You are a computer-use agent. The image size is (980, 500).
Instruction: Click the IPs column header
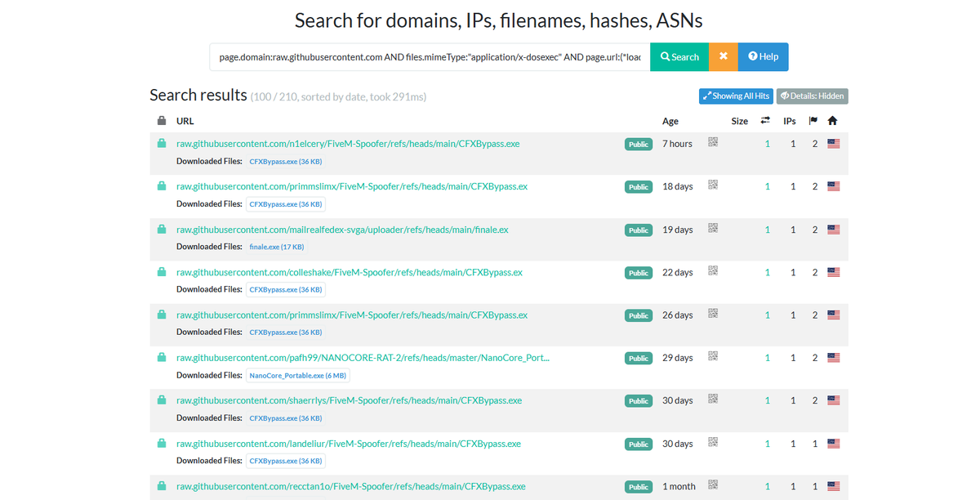click(x=790, y=121)
